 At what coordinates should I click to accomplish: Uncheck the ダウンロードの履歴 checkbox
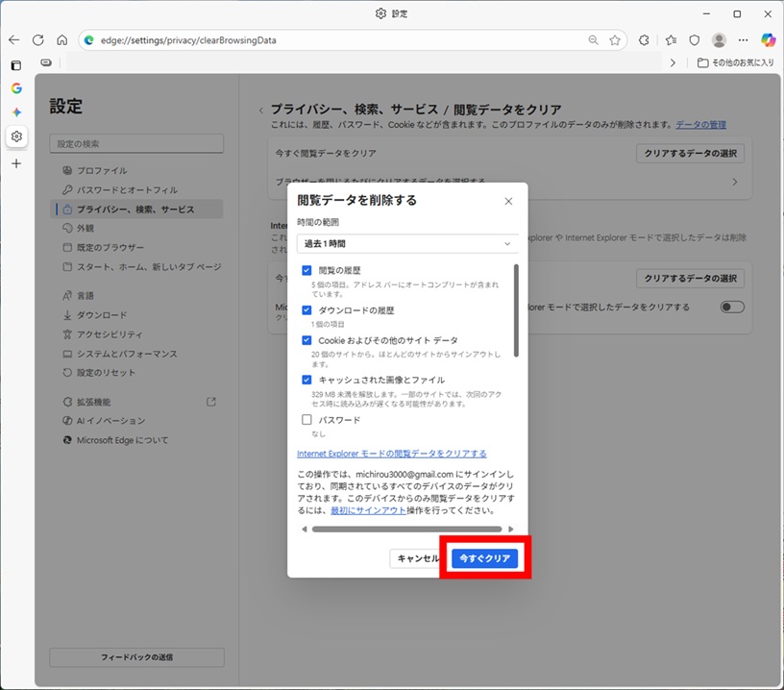pos(306,310)
